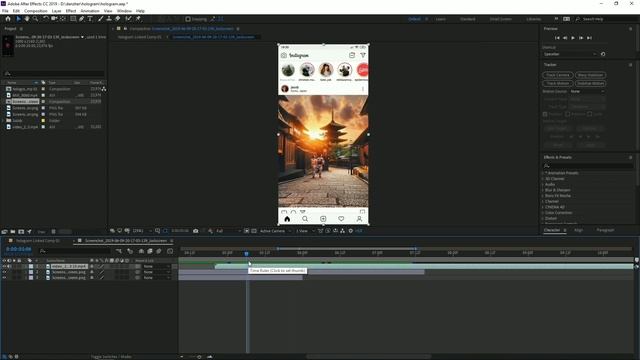Screen dimensions: 640x360
Task: Click the timeline layer search field
Action: (76, 251)
